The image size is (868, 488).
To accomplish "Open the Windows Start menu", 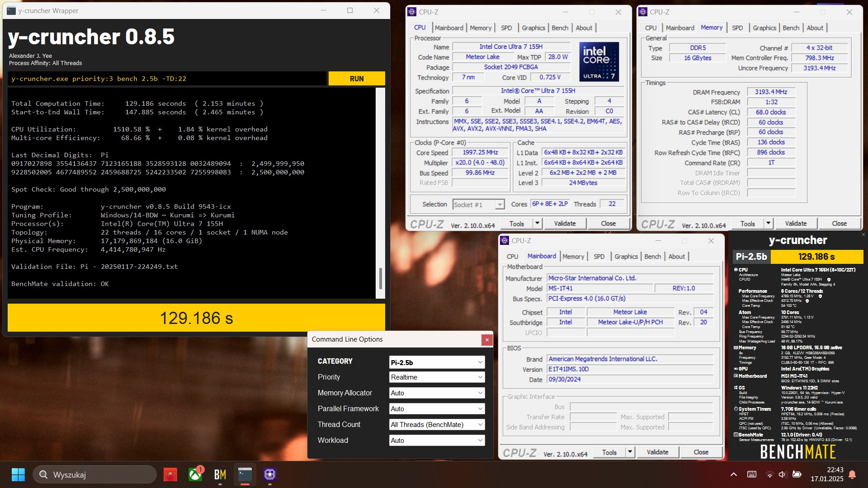I will point(18,474).
